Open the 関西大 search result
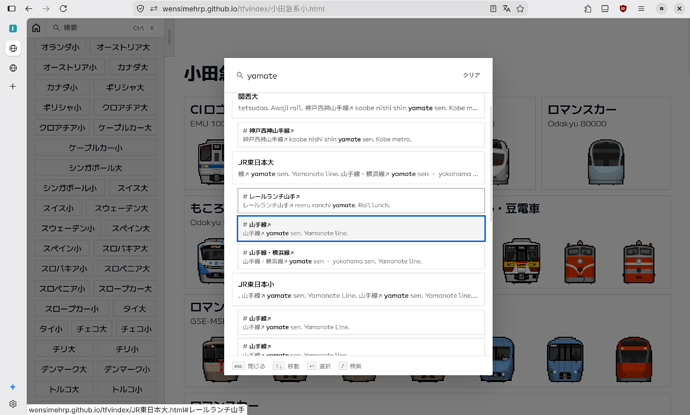 click(358, 103)
